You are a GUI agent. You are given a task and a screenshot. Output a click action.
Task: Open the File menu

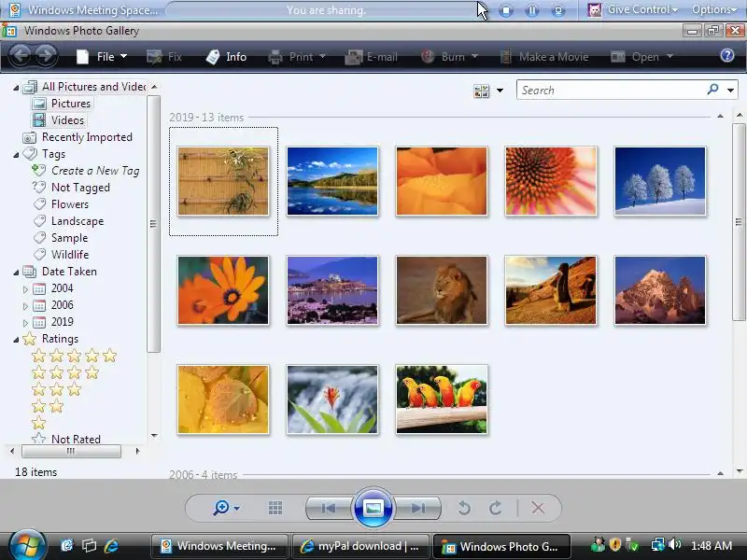(102, 57)
